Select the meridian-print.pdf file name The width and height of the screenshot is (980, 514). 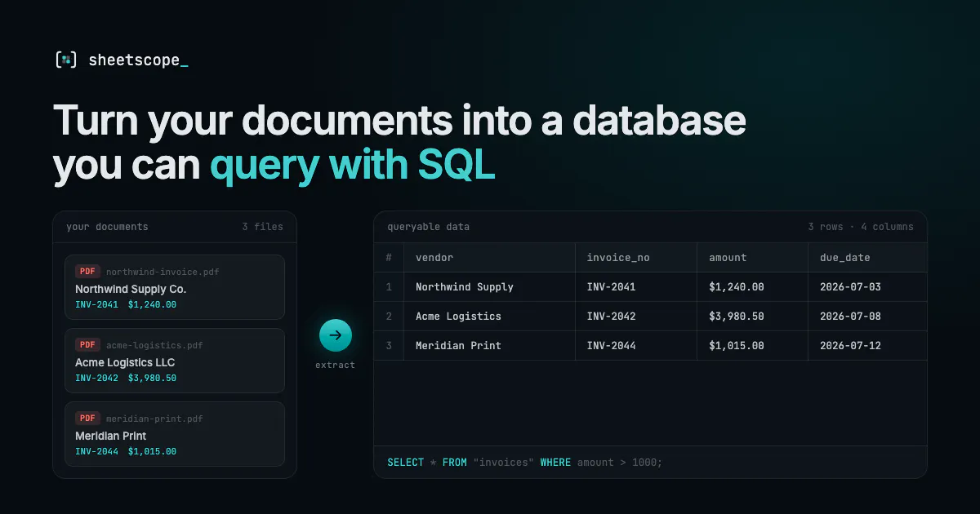(154, 419)
